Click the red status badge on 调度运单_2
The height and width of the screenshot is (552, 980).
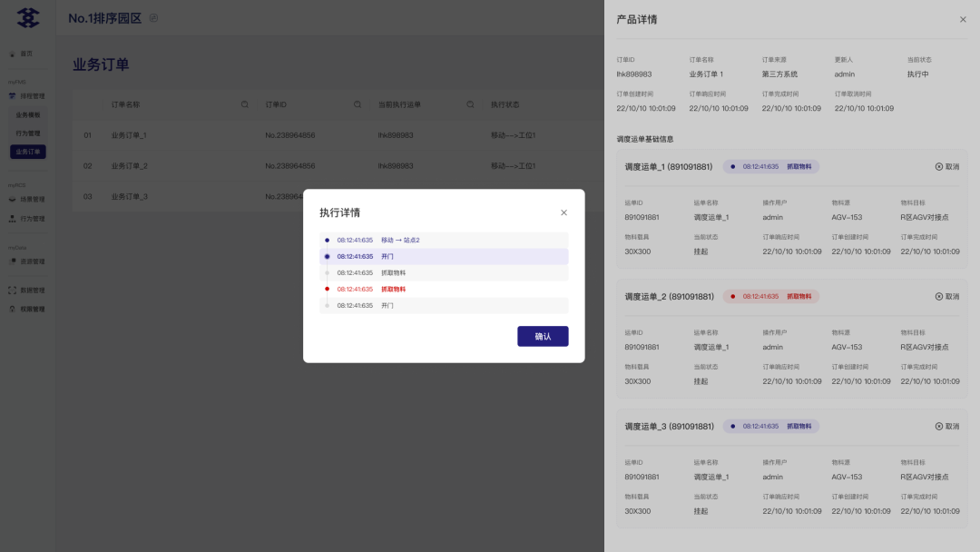770,297
